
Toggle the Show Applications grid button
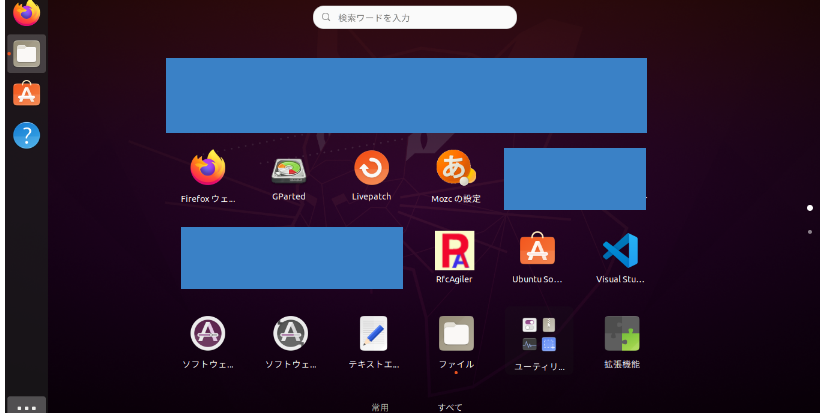pos(26,406)
